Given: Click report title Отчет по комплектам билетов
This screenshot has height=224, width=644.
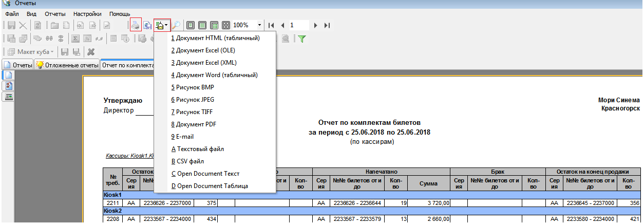Looking at the screenshot, I should point(369,123).
